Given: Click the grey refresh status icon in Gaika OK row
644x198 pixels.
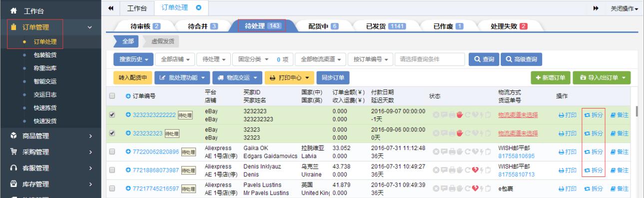Looking at the screenshot, I should tap(468, 152).
